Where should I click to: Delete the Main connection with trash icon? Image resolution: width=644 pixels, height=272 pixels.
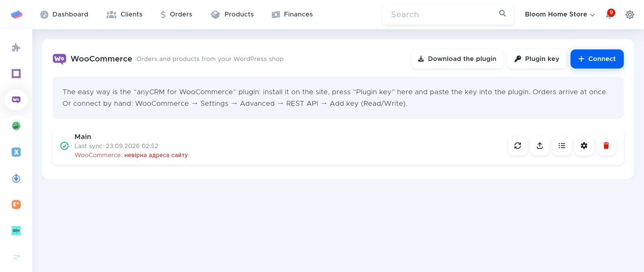coord(606,146)
